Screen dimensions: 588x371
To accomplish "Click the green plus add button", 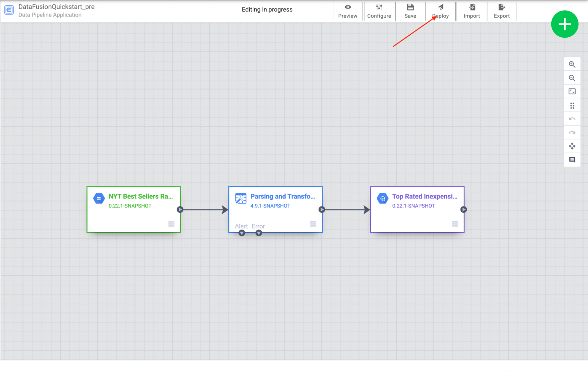I will 565,24.
